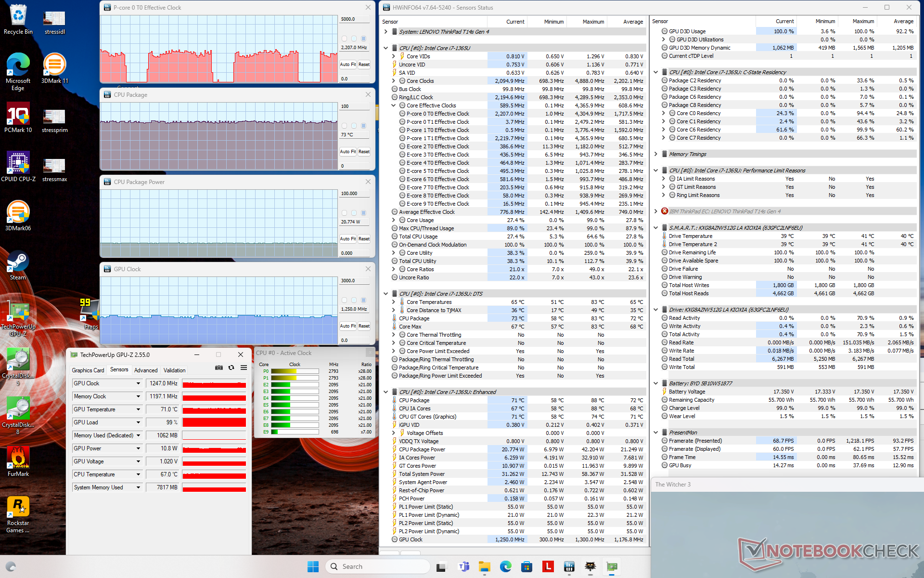Collapse the Core Effective Clocks tree
924x578 pixels.
point(394,105)
